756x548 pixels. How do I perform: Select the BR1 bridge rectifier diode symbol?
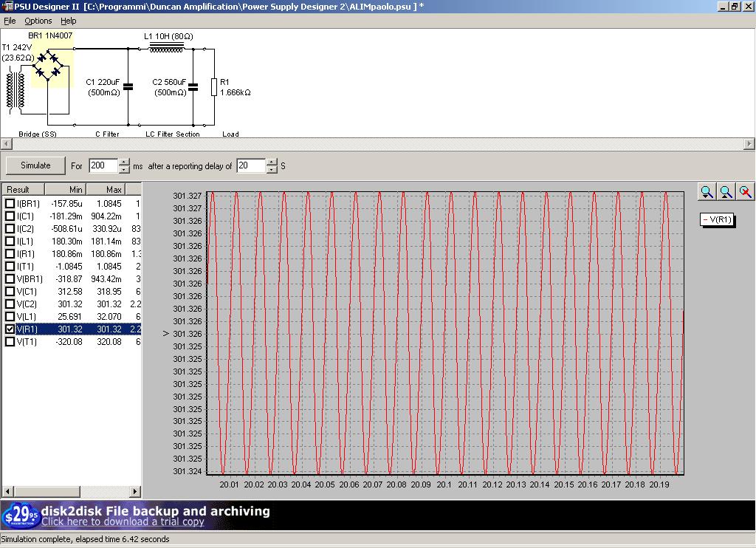coord(48,65)
